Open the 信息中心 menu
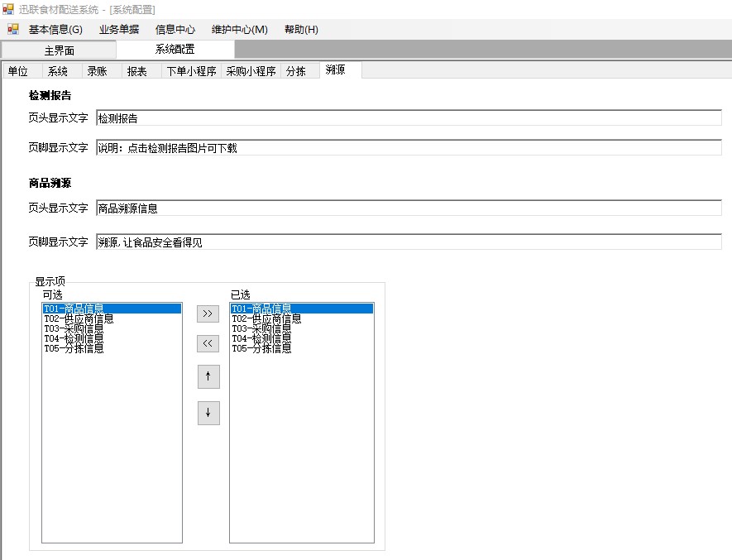This screenshot has height=560, width=732. click(x=175, y=30)
